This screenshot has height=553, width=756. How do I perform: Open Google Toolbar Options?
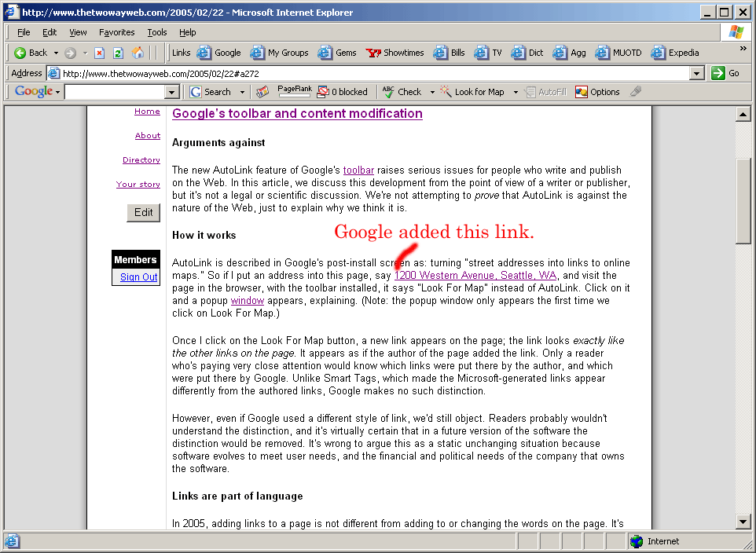(x=597, y=92)
